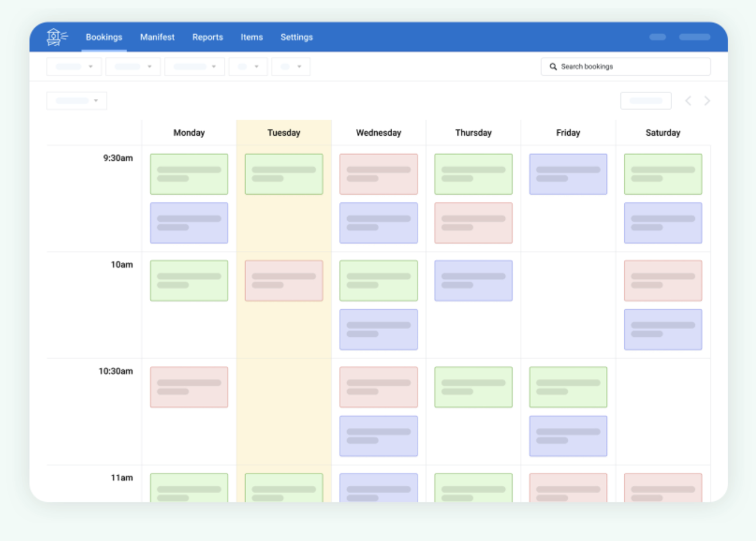Select the Monday column header
756x541 pixels.
point(189,133)
